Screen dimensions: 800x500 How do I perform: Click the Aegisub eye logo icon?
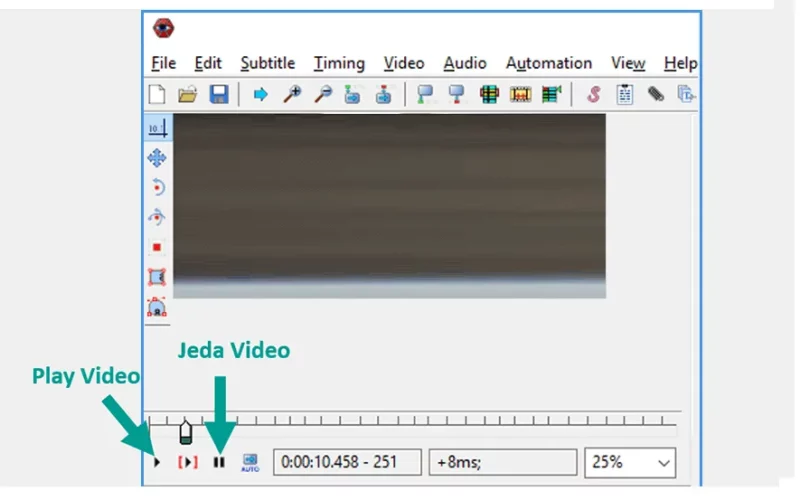point(163,28)
